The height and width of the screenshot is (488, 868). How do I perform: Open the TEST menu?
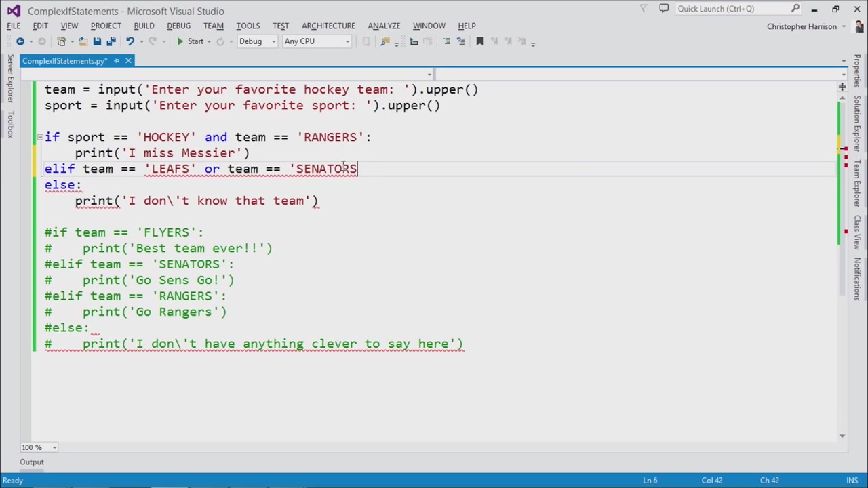coord(281,26)
